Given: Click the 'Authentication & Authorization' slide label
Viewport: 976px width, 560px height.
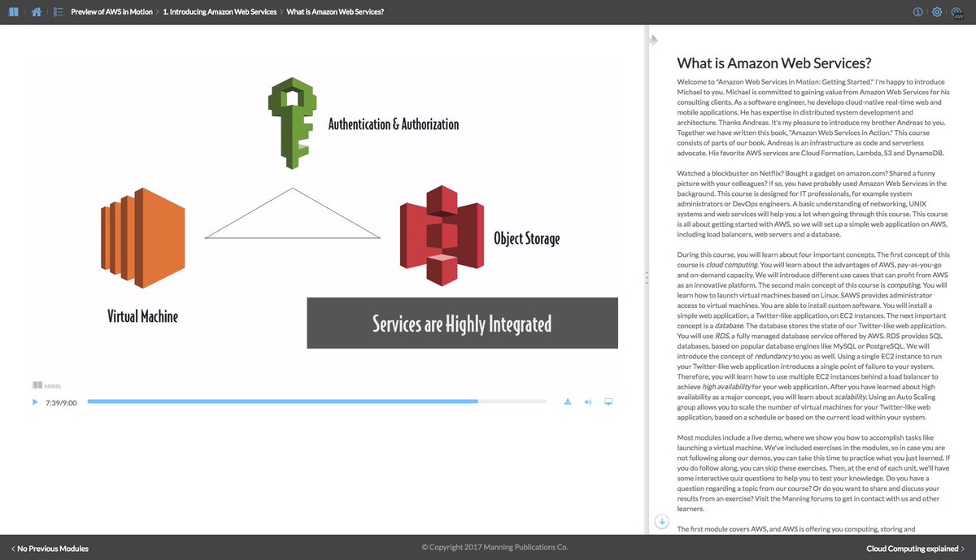Looking at the screenshot, I should click(393, 124).
